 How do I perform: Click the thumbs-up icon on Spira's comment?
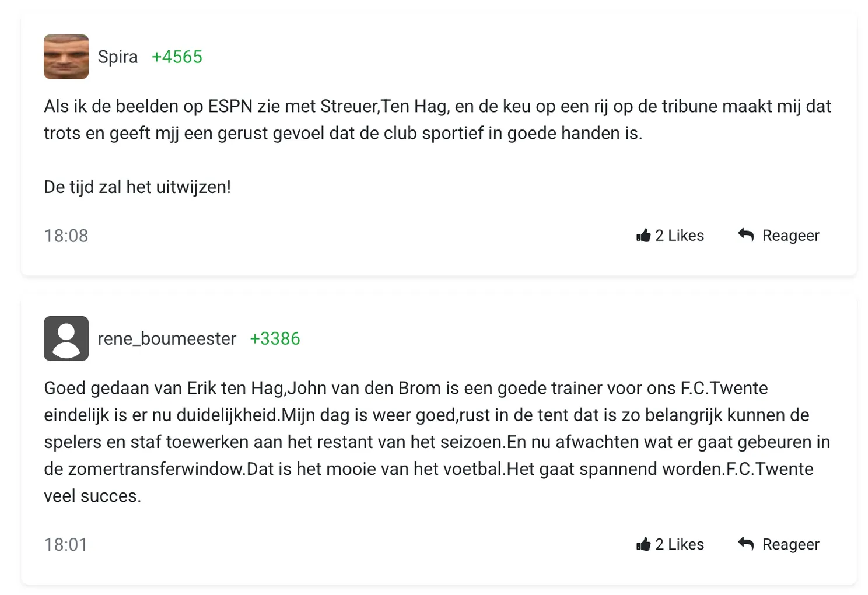pyautogui.click(x=643, y=235)
